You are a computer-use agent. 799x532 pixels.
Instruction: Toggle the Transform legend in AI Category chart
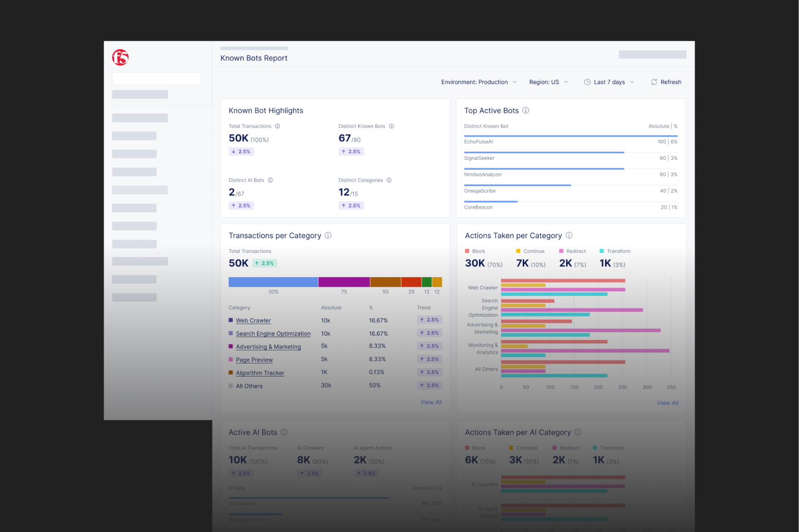click(x=608, y=448)
